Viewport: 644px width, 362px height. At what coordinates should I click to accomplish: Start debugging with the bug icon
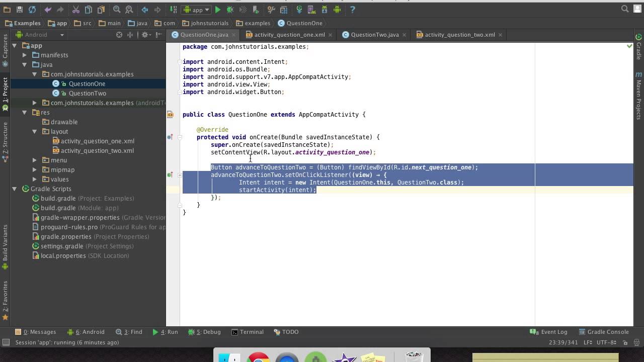point(230,10)
